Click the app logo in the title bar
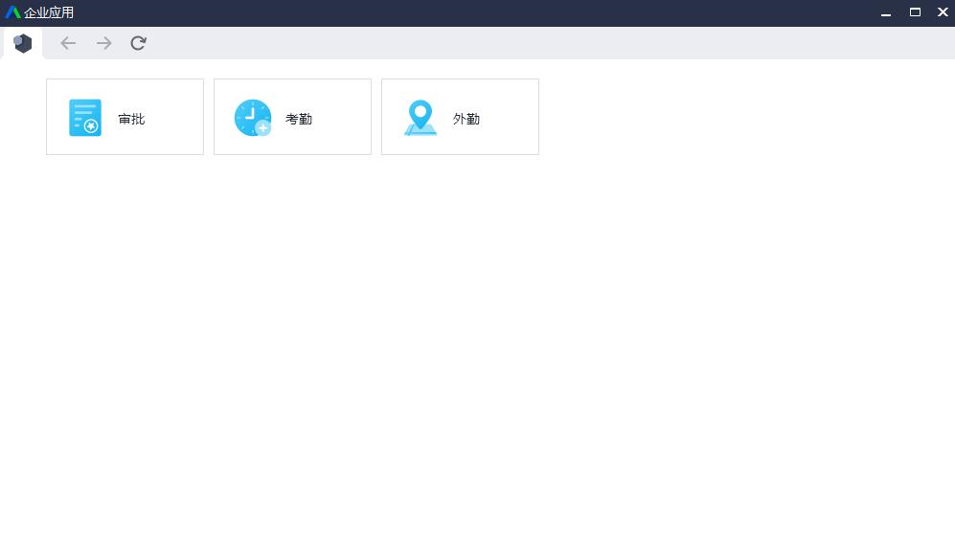 pos(13,11)
